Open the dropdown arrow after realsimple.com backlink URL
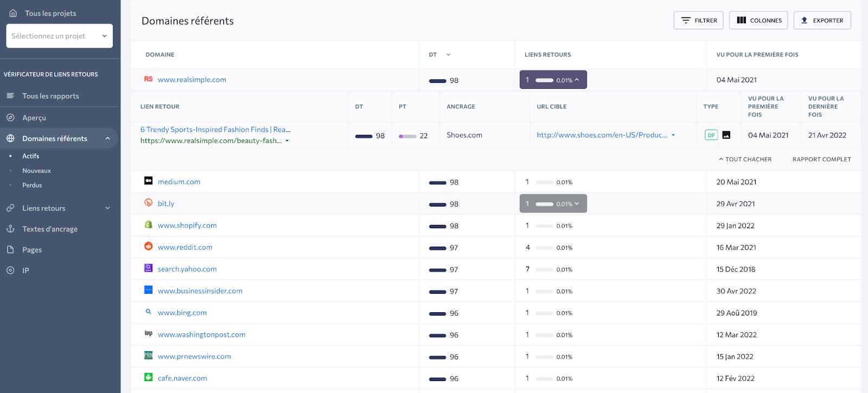Image resolution: width=868 pixels, height=393 pixels. click(287, 141)
